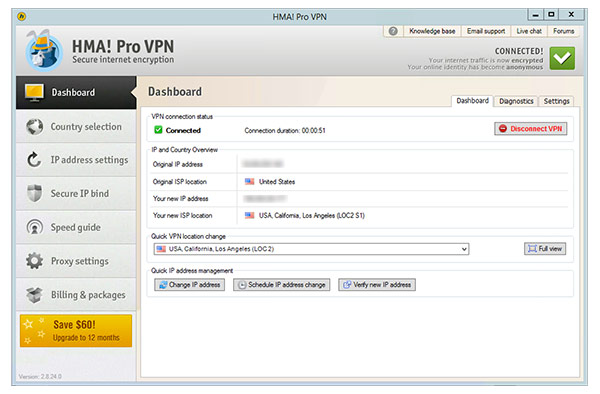The image size is (600, 394).
Task: Open the Dashboard sidebar section
Action: [76, 93]
